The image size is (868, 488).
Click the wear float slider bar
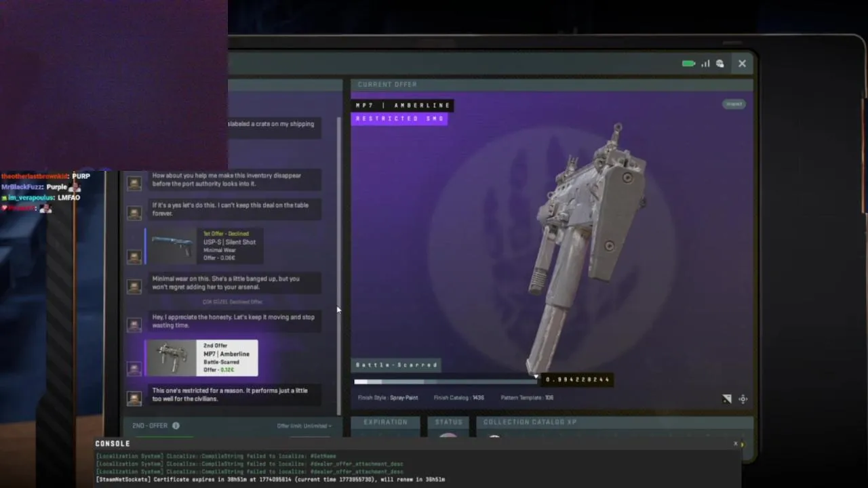click(446, 382)
